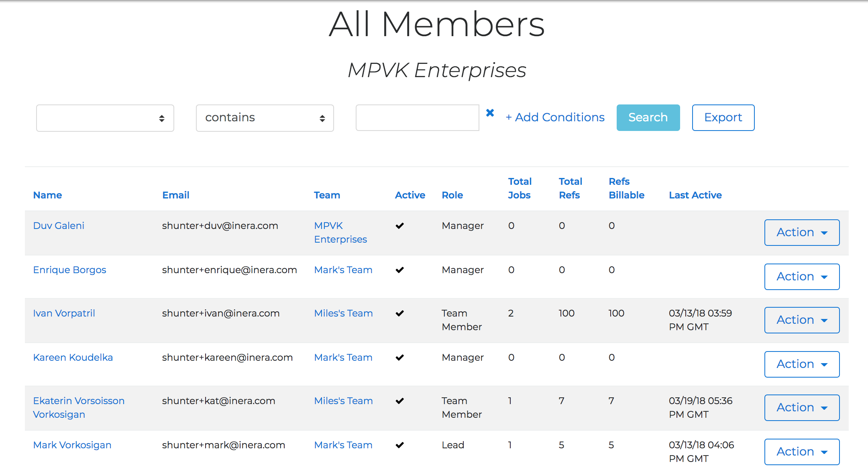
Task: Select '03/19/18 05:36 PM GMT' last active cell
Action: [x=701, y=408]
